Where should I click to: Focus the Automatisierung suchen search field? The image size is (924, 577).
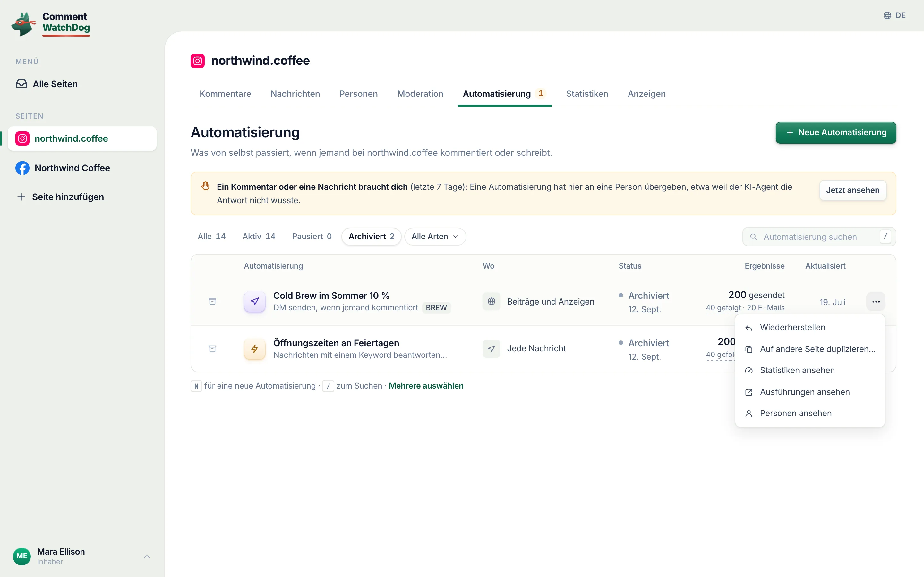tap(819, 237)
